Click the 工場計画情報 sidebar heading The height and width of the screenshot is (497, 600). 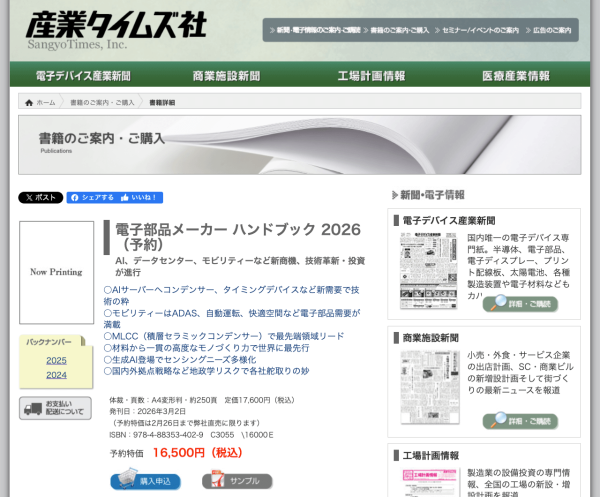coord(430,455)
